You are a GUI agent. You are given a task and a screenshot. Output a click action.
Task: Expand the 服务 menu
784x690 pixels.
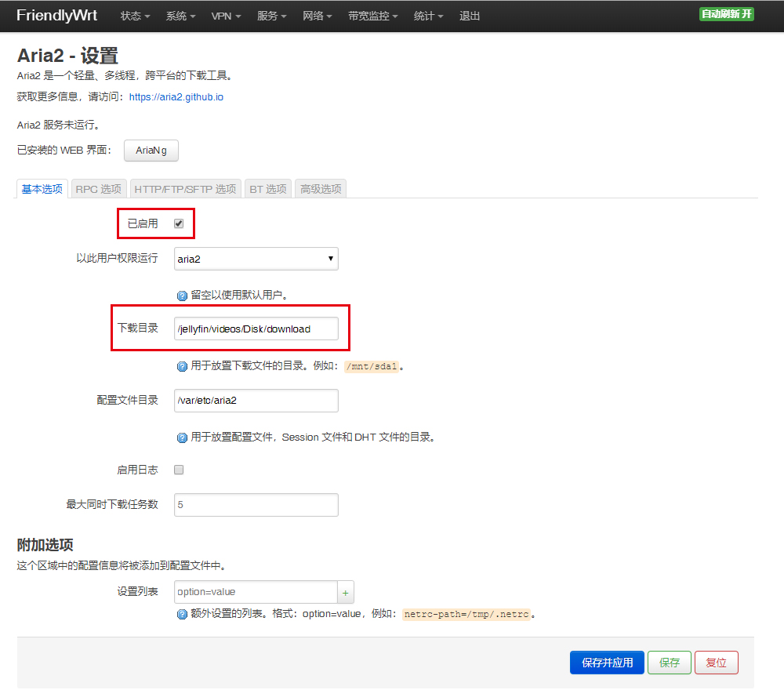coord(271,16)
